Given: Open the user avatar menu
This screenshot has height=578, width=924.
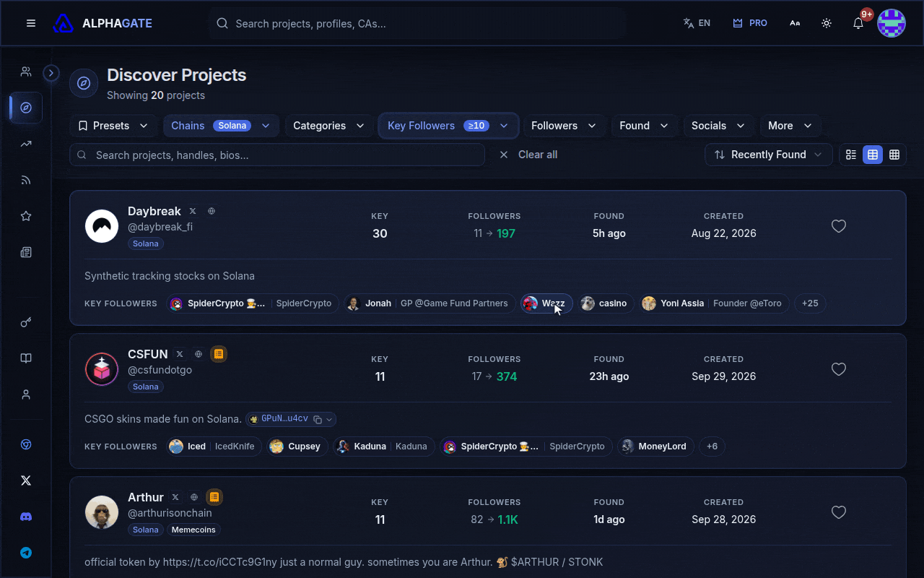Looking at the screenshot, I should (x=892, y=23).
